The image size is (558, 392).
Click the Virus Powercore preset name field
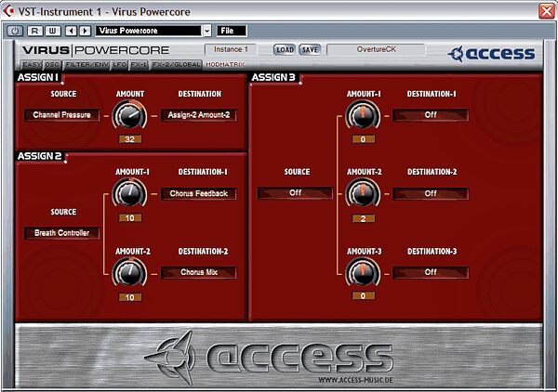click(149, 31)
